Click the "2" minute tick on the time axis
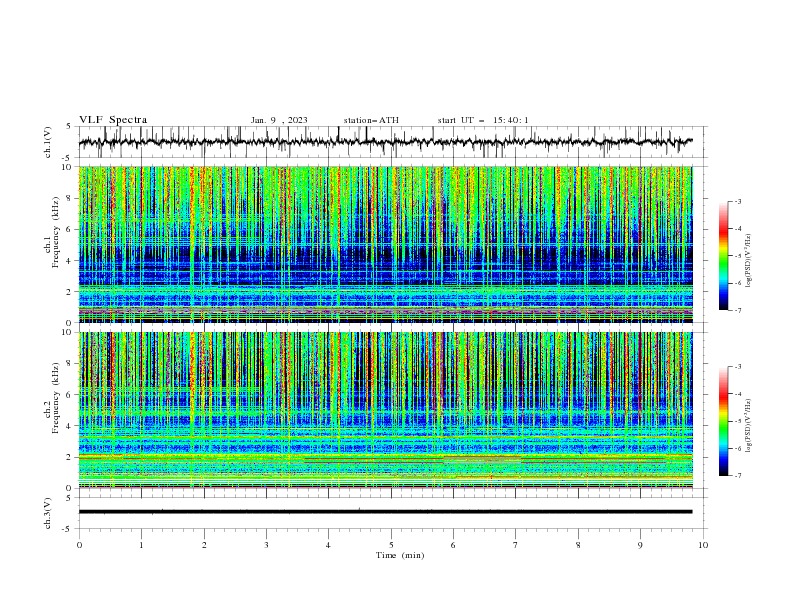The width and height of the screenshot is (792, 612). 204,545
